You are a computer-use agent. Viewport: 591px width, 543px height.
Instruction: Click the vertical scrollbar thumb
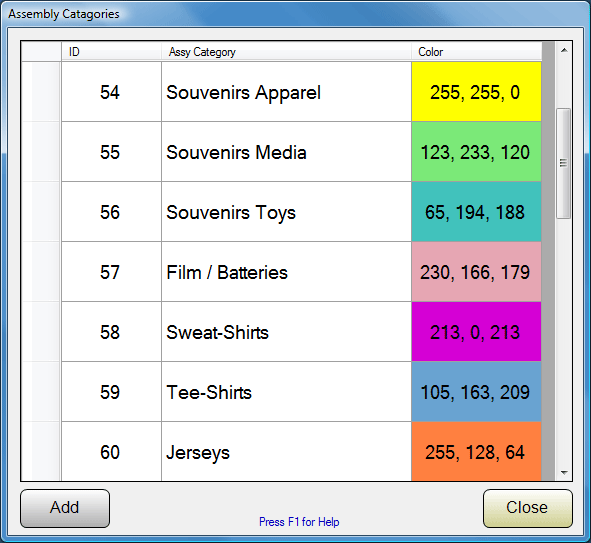[563, 163]
